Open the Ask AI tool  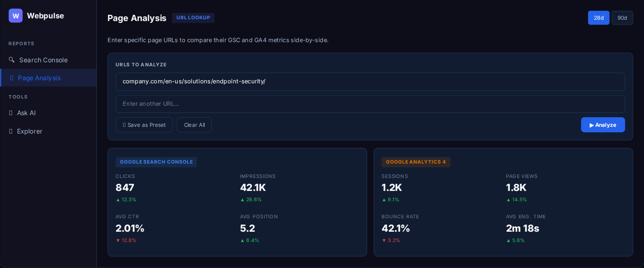48,113
